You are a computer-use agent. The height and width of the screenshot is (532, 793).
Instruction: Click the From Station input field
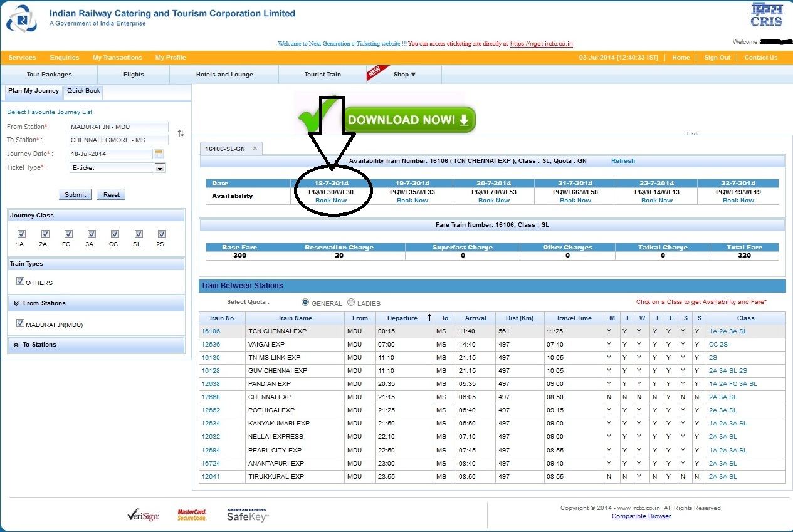(119, 127)
